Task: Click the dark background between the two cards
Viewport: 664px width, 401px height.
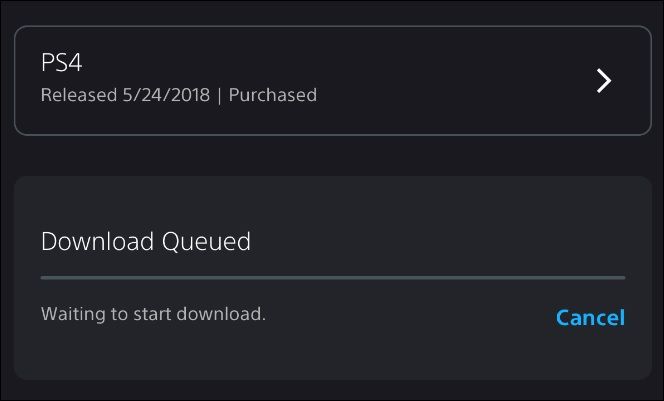Action: (x=332, y=155)
